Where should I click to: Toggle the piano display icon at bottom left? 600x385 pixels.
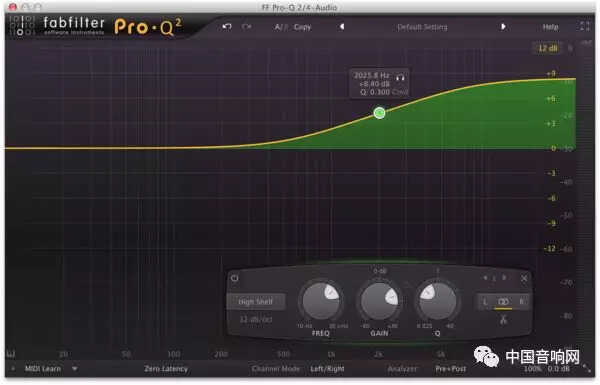click(11, 354)
